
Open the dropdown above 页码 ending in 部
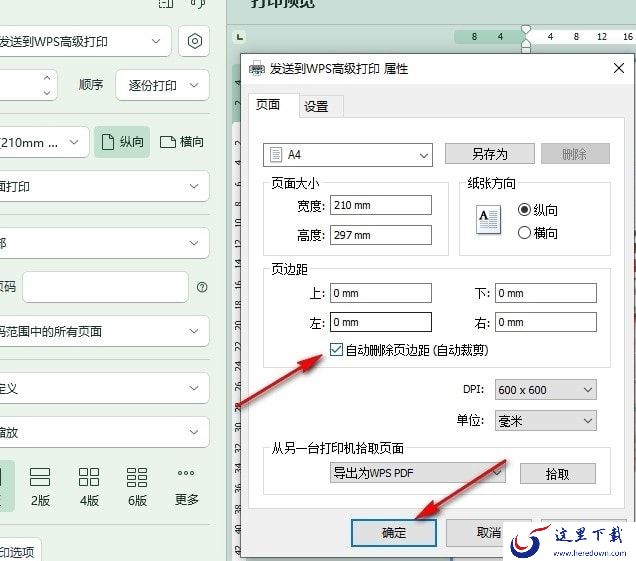pos(103,243)
